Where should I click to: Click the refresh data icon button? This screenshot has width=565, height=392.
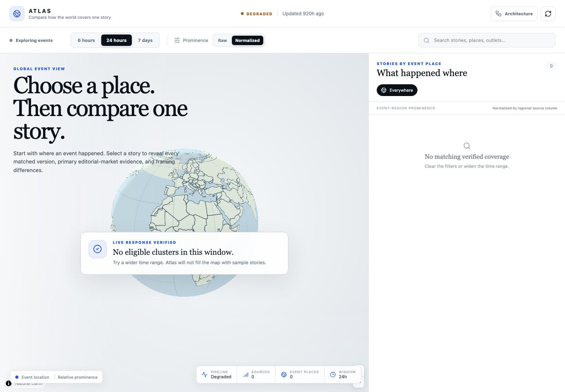pos(548,14)
